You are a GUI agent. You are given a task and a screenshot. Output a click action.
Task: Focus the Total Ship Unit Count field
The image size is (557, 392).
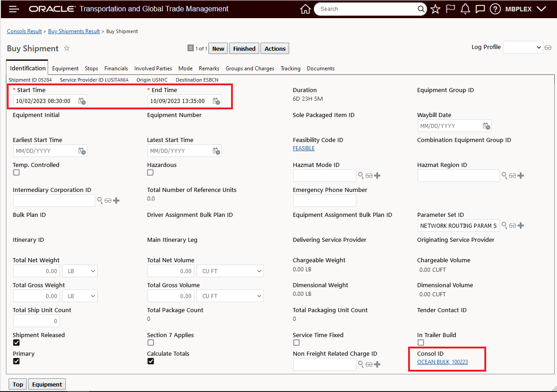(36, 321)
